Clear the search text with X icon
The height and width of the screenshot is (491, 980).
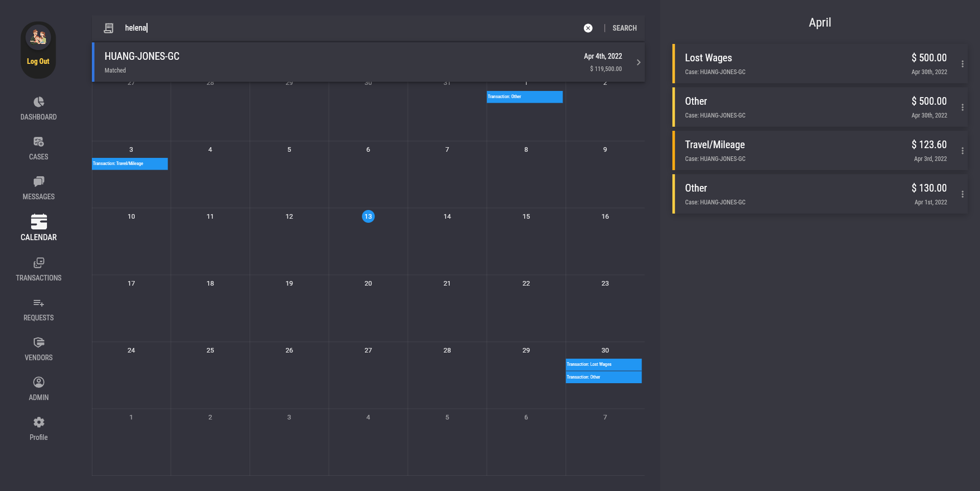click(x=588, y=28)
